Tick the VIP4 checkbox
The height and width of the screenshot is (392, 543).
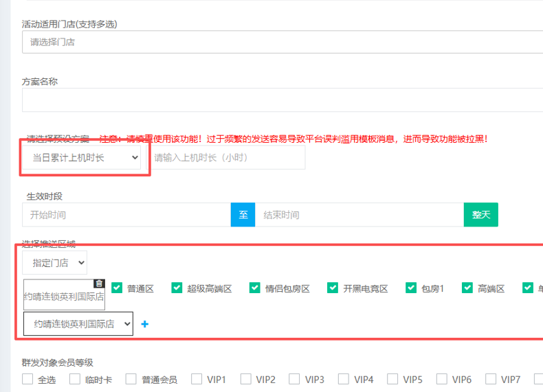click(x=344, y=379)
